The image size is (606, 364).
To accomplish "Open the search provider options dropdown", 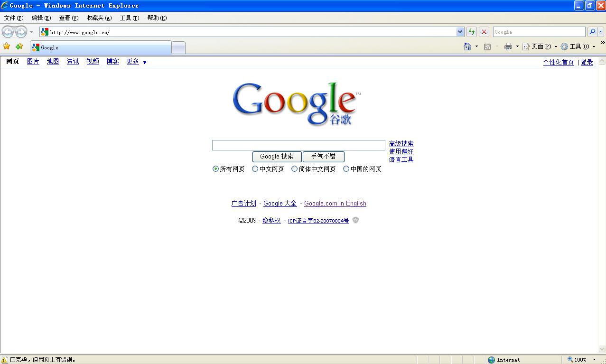I will 601,32.
